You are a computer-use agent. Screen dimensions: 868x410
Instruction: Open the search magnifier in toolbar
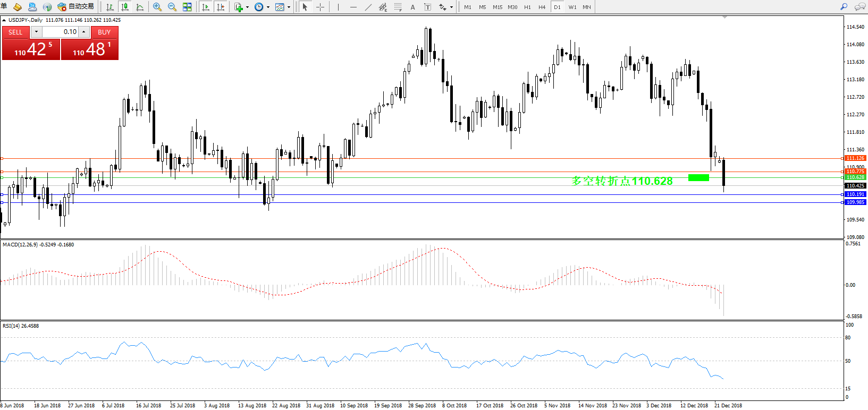tap(844, 7)
